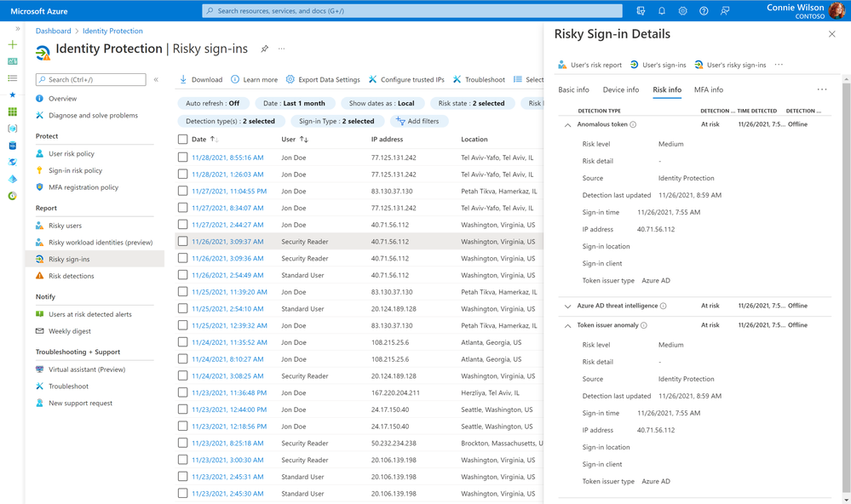Check row 11/26/2021, 3:09:37 AM checkbox
Viewport: 851px width, 504px height.
click(182, 242)
